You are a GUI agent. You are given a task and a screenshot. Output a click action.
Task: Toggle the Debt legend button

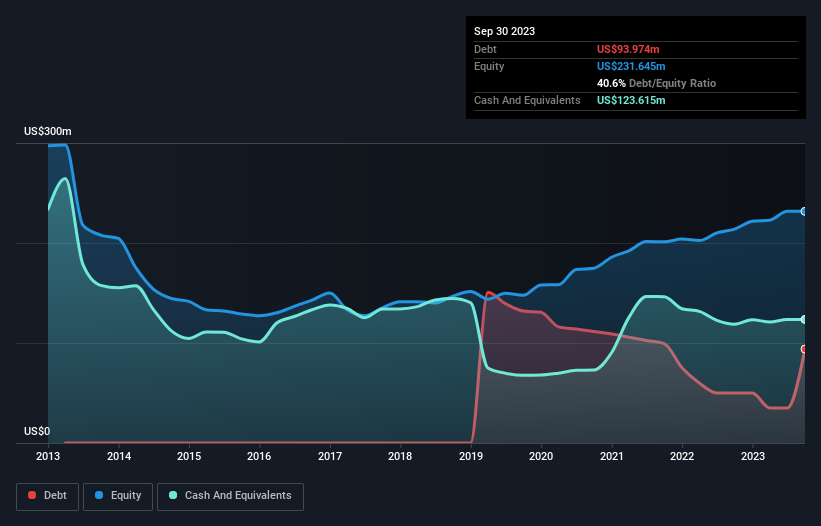click(x=48, y=496)
